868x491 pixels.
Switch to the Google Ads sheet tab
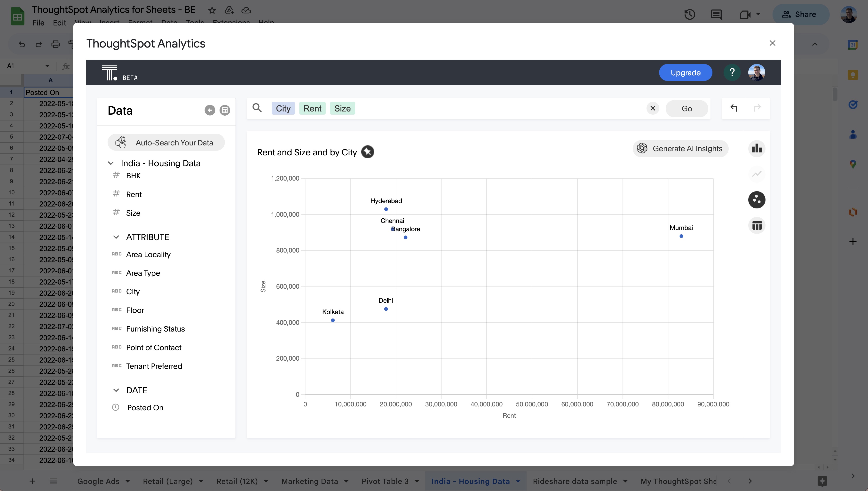pyautogui.click(x=98, y=481)
